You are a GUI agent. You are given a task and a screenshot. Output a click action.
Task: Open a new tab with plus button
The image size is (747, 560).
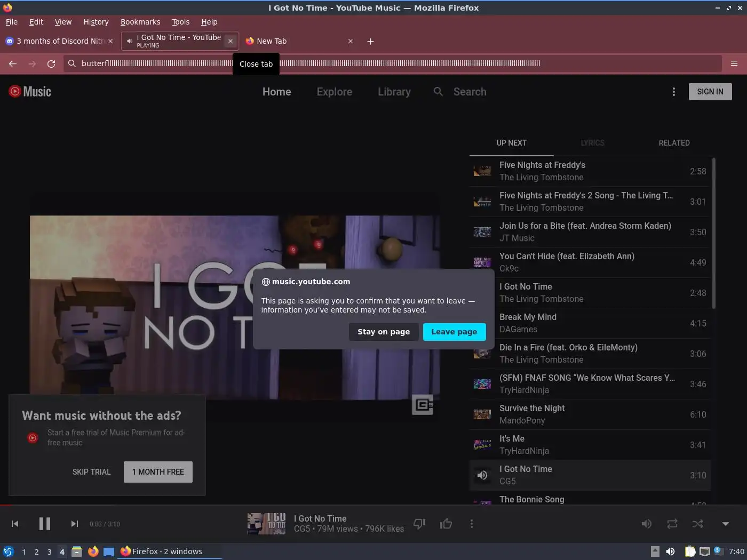tap(370, 41)
